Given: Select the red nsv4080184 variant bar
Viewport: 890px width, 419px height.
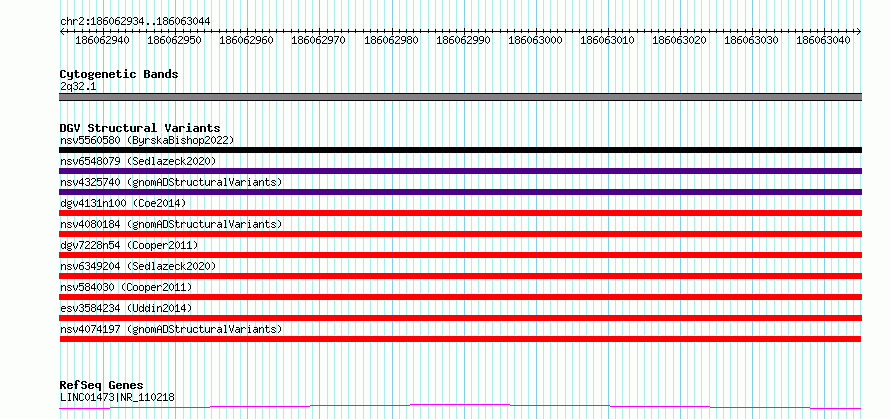Looking at the screenshot, I should pos(460,234).
